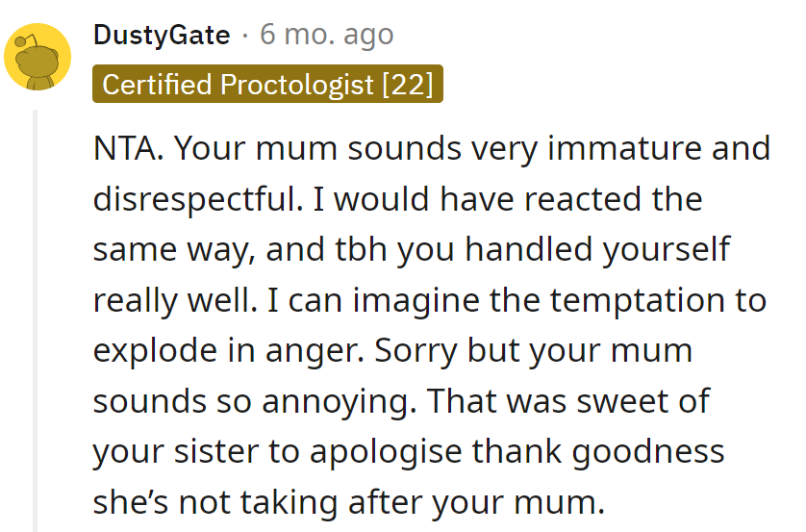This screenshot has height=532, width=806.
Task: Click the "6 mo. ago" comment timestamp
Action: pos(327,36)
